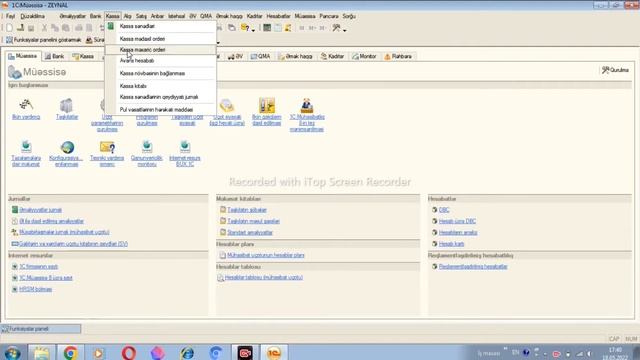Image resolution: width=640 pixels, height=360 pixels.
Task: Click the Windows Start button
Action: pyautogui.click(x=12, y=353)
